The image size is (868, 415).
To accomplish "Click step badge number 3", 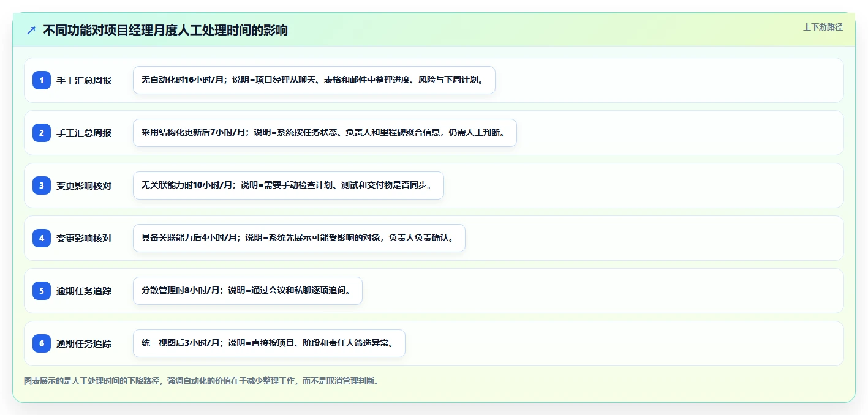I will pyautogui.click(x=42, y=185).
